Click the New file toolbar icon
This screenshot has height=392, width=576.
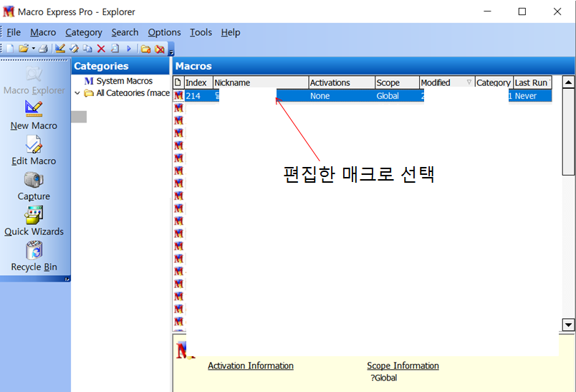(x=10, y=49)
